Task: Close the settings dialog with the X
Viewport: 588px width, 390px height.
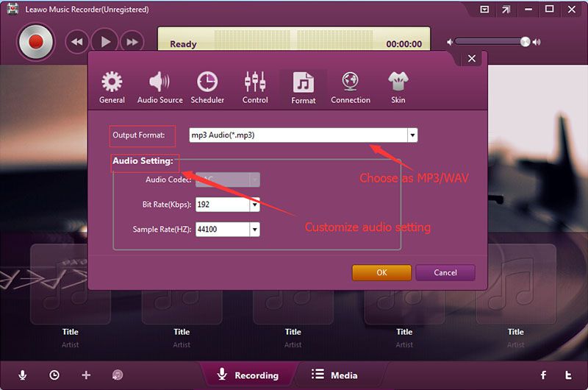Action: click(472, 58)
